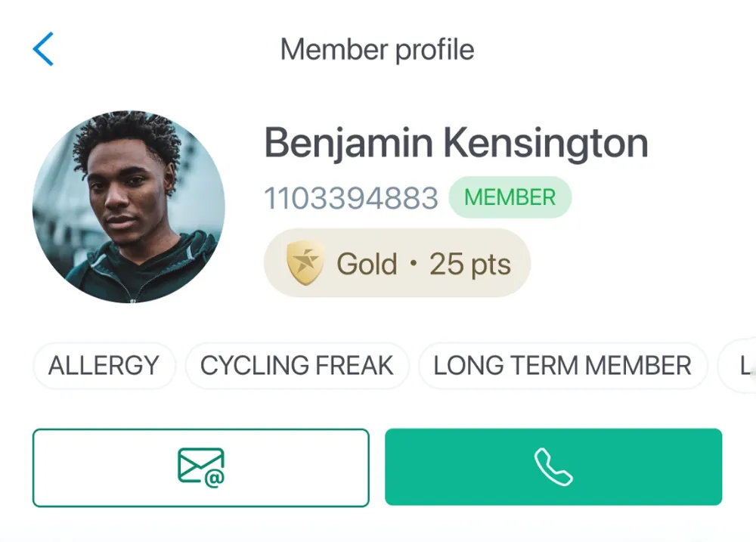Click the gold star shield icon

(x=305, y=264)
